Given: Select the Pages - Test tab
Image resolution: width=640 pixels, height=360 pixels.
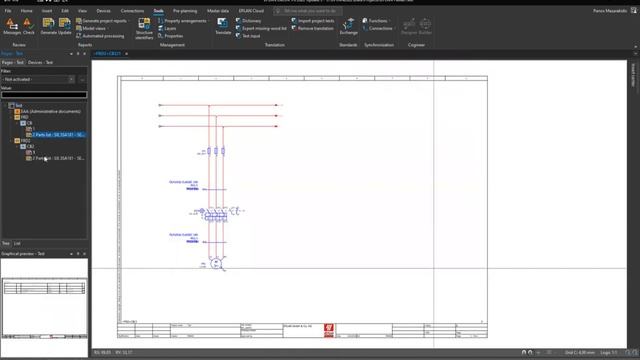Looking at the screenshot, I should tap(13, 62).
